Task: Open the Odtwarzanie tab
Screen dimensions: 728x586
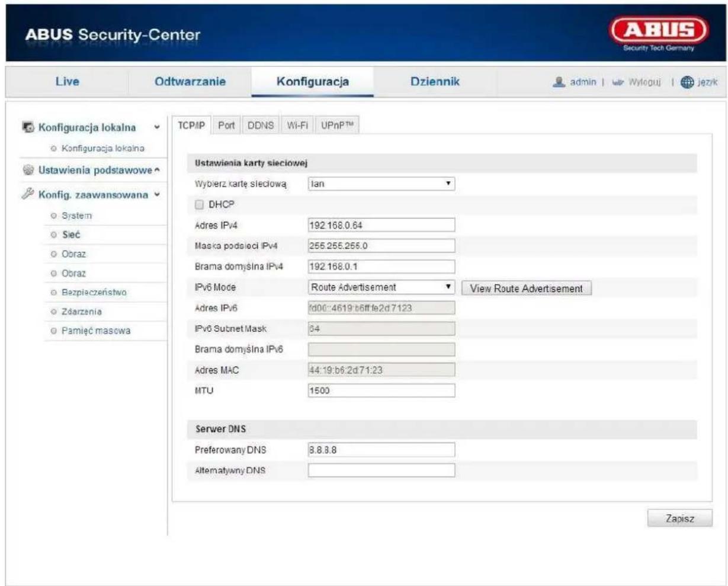Action: pos(190,82)
